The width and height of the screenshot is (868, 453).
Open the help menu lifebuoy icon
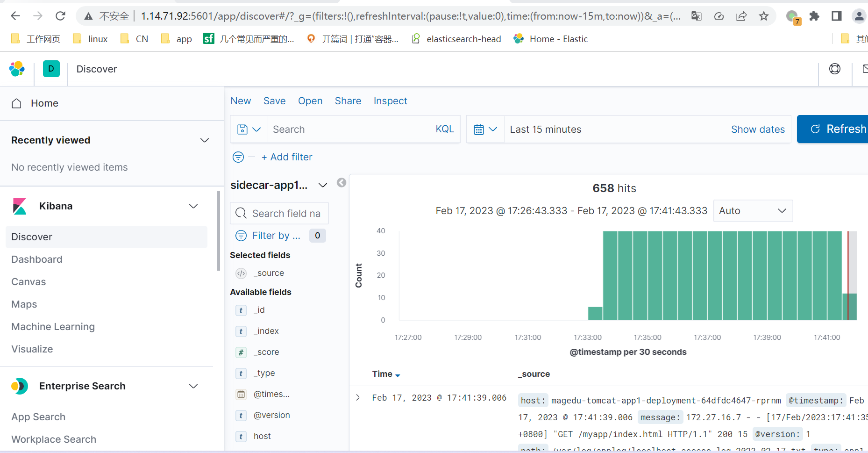[x=835, y=69]
